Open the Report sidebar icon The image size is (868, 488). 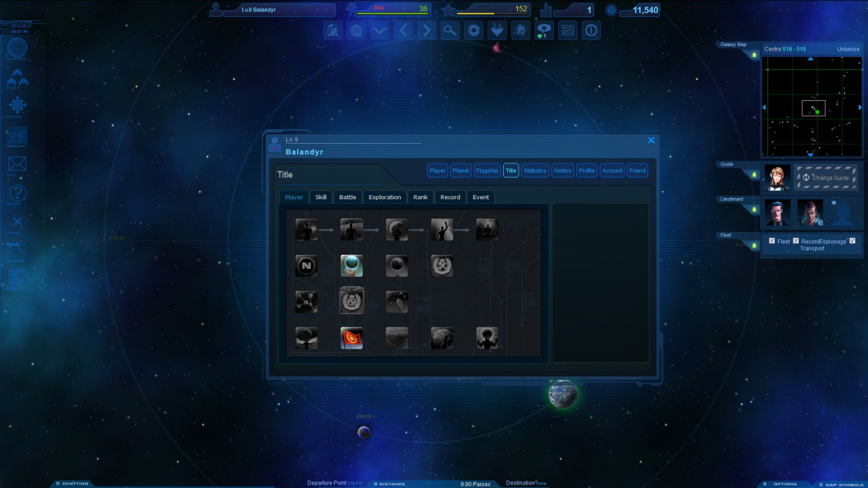17,136
